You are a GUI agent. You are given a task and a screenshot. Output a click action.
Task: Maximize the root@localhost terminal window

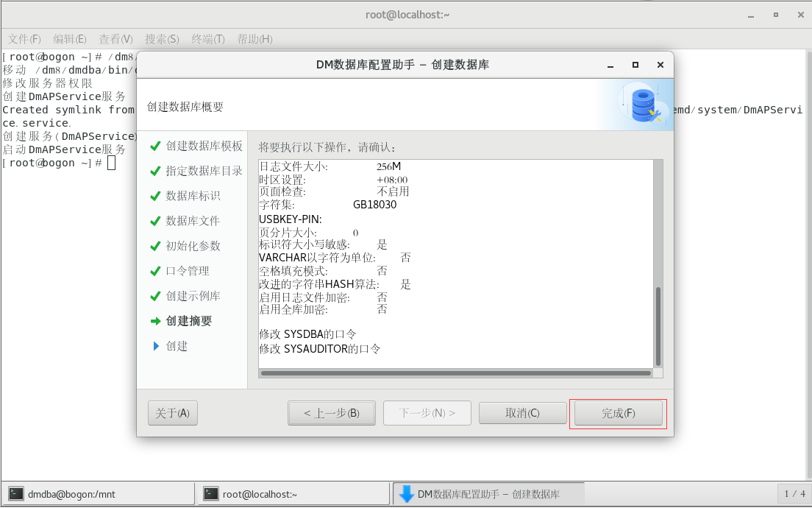[x=776, y=15]
